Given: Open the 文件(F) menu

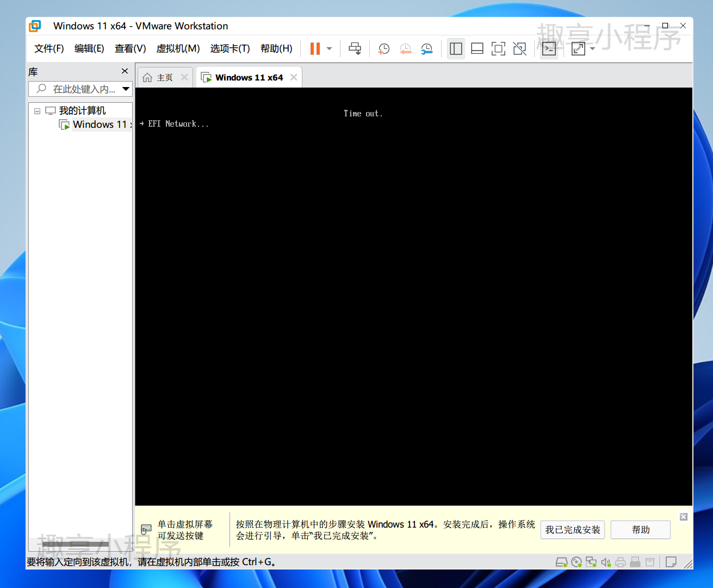Looking at the screenshot, I should (x=49, y=48).
